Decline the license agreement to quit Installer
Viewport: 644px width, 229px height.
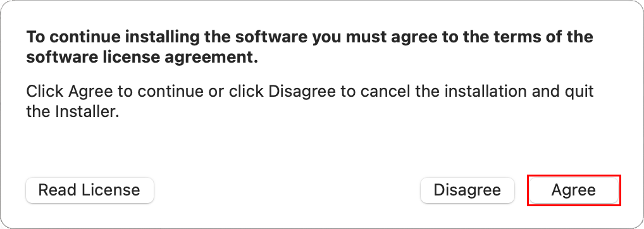[x=468, y=190]
